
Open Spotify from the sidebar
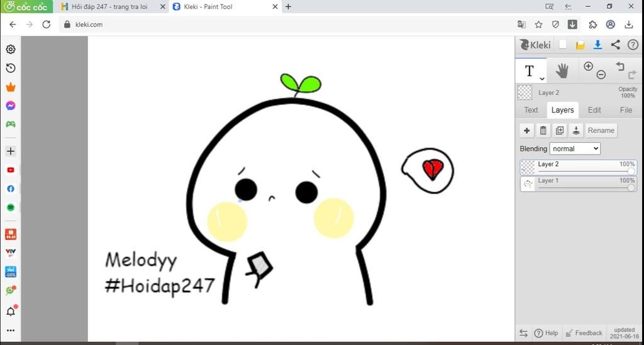click(x=11, y=207)
